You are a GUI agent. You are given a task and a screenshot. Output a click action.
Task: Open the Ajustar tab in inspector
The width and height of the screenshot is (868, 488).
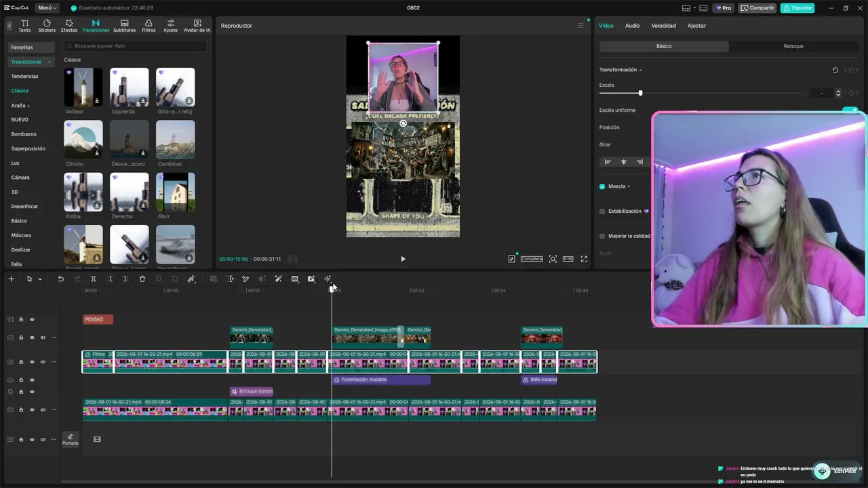(696, 26)
